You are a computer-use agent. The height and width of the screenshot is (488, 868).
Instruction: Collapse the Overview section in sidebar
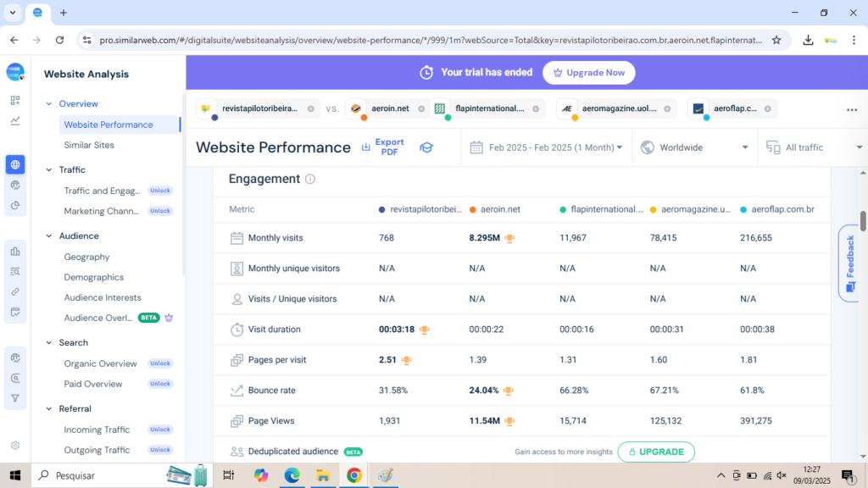(x=49, y=103)
